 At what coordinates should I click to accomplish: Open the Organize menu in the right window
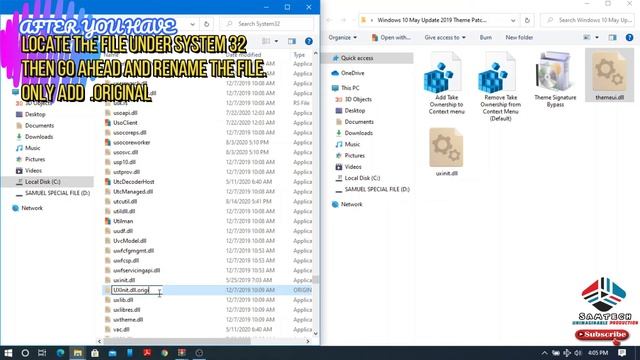click(x=342, y=38)
